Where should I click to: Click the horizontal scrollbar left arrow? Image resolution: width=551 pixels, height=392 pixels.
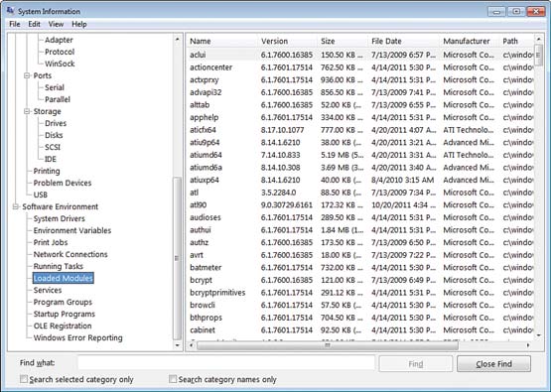coord(192,345)
